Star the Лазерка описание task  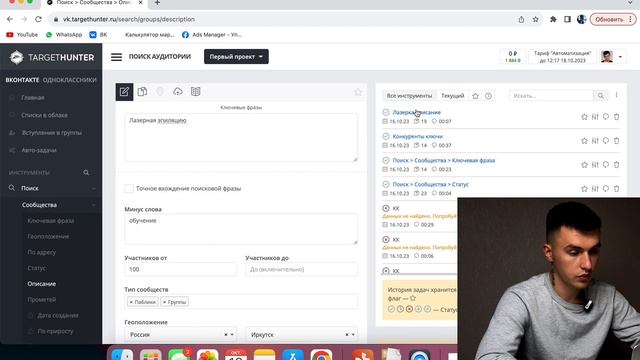pos(584,117)
